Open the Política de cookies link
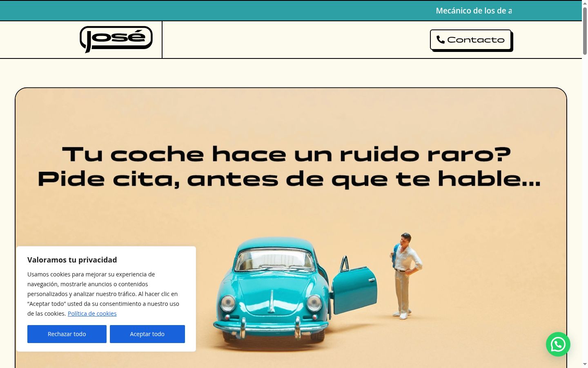The height and width of the screenshot is (368, 588). 92,314
